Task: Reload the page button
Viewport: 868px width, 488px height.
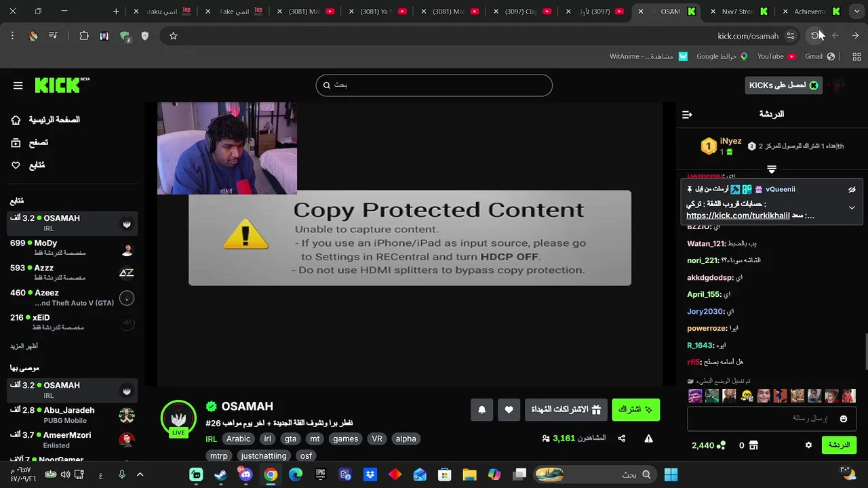Action: point(816,36)
